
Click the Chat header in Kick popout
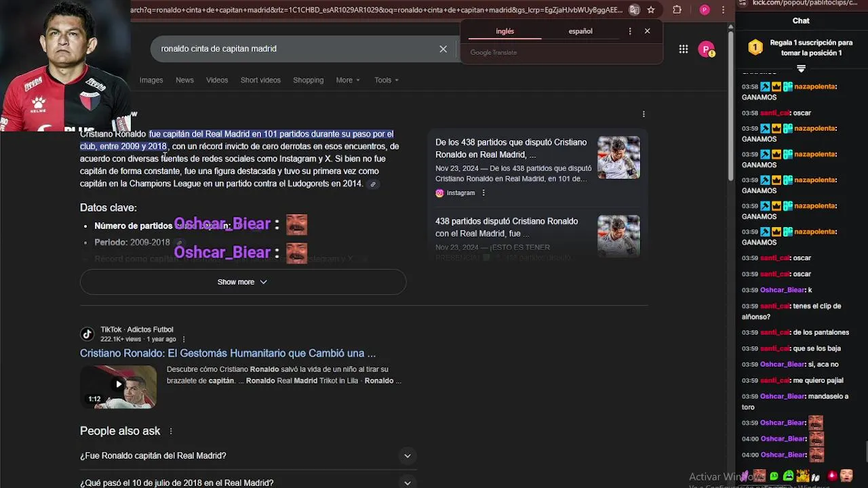[801, 21]
